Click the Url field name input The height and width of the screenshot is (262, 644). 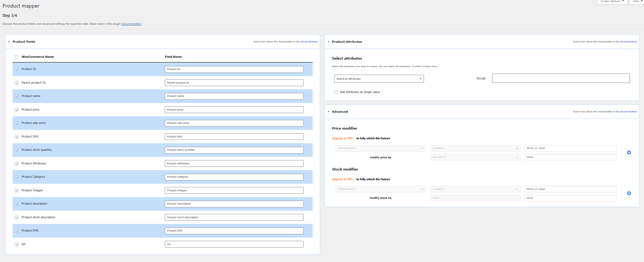coord(234,244)
